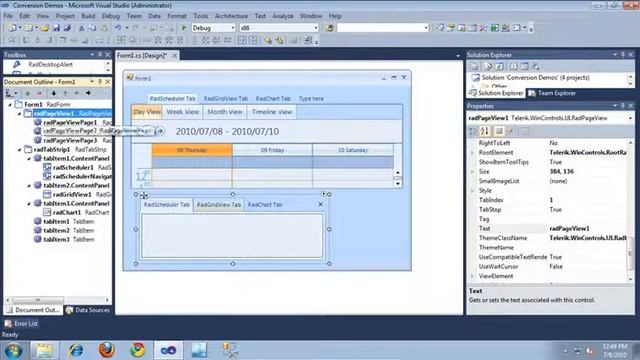Click right arrow in Document Outline toolbar

click(88, 93)
